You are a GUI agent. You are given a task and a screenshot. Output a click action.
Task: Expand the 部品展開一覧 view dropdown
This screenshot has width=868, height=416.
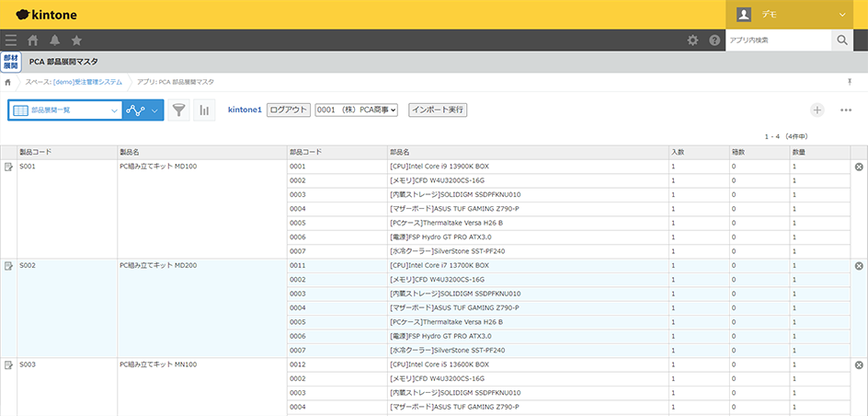coord(65,110)
